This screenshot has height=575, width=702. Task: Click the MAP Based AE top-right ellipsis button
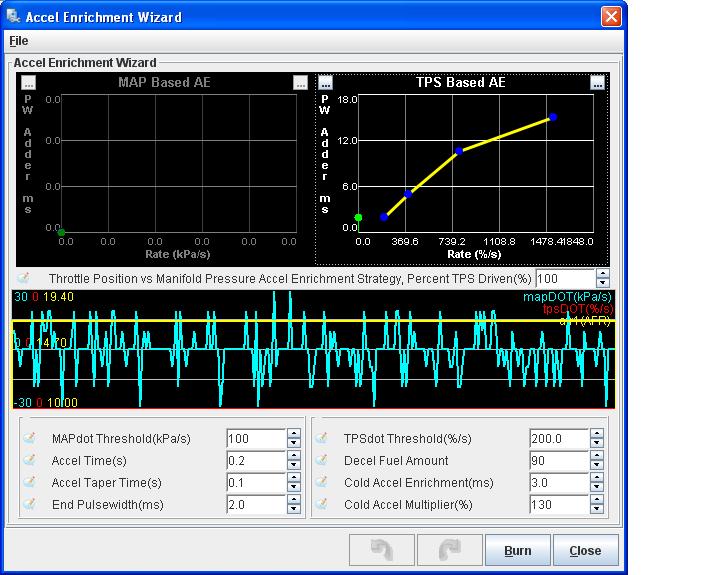pos(300,84)
